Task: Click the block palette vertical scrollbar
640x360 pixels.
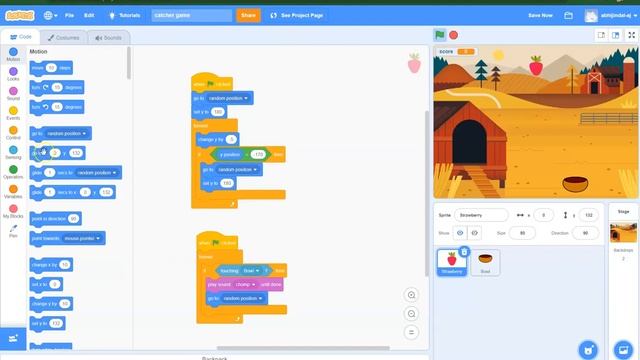Action: (x=129, y=63)
